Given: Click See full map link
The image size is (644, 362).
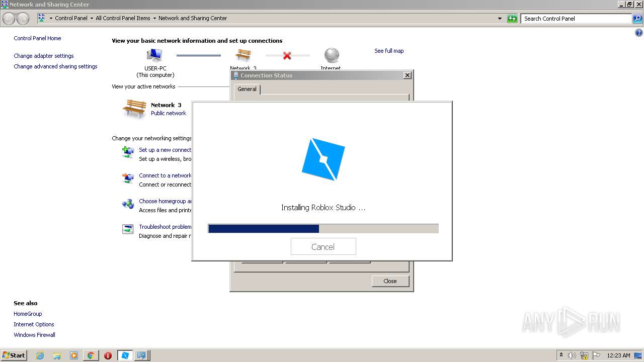Looking at the screenshot, I should pos(389,51).
